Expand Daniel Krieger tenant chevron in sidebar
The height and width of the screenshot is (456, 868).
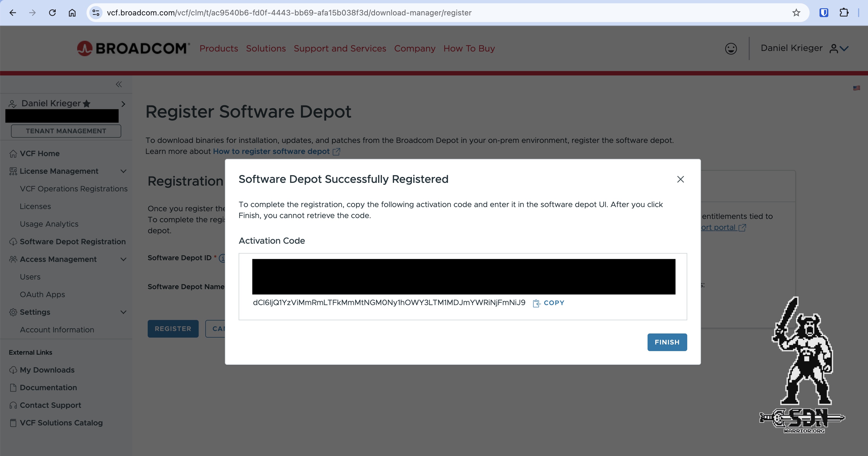pos(123,104)
